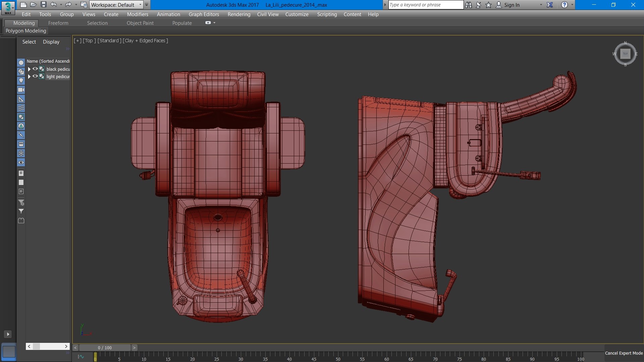Switch to the Object Paint ribbon tab
The height and width of the screenshot is (362, 644).
click(140, 23)
